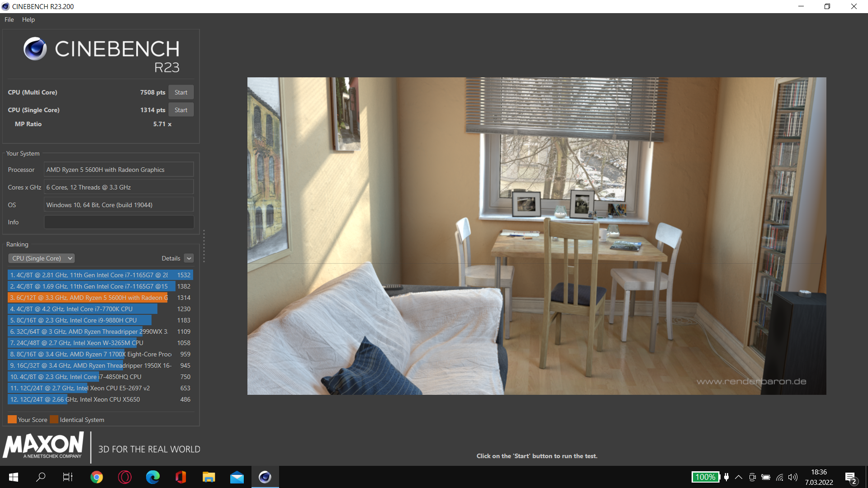Viewport: 868px width, 488px height.
Task: Click the Your Score orange legend swatch
Action: (12, 419)
